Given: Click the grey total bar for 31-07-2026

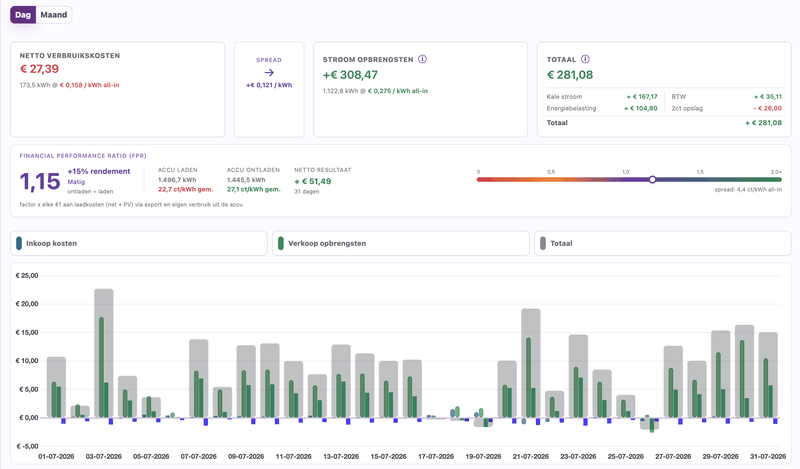Looking at the screenshot, I should [x=768, y=375].
